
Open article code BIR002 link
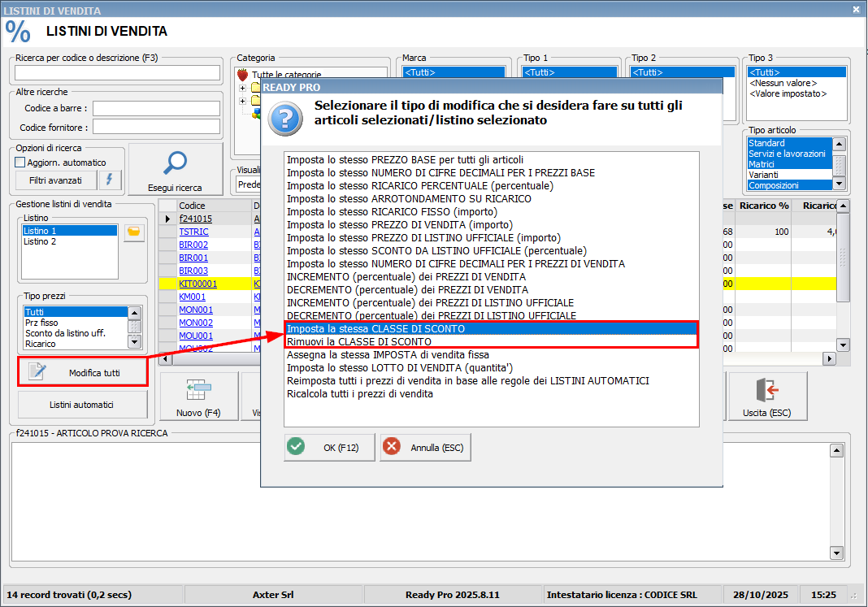pos(193,245)
